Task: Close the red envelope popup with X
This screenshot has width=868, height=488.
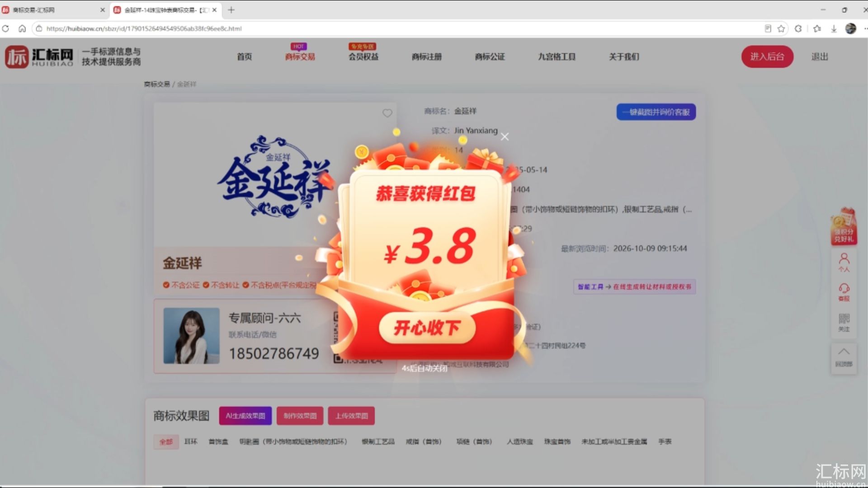Action: point(505,136)
